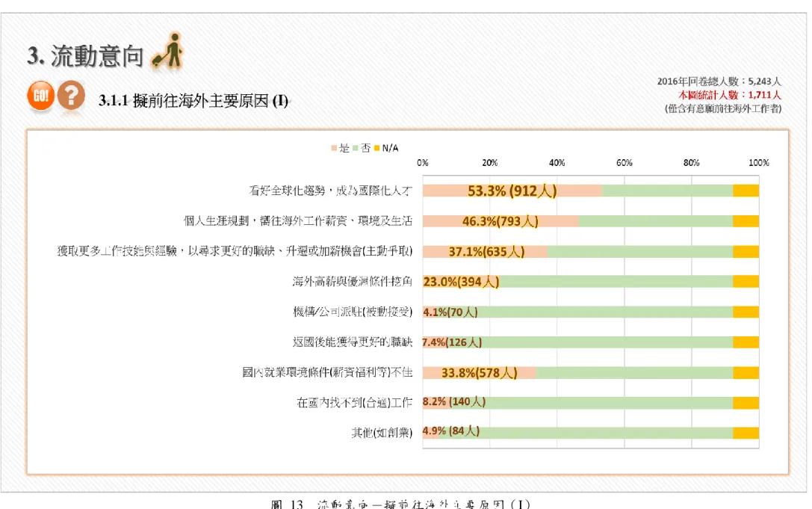Select the 7.4%(126人) bar label
Screen dimensions: 812x509
(452, 342)
